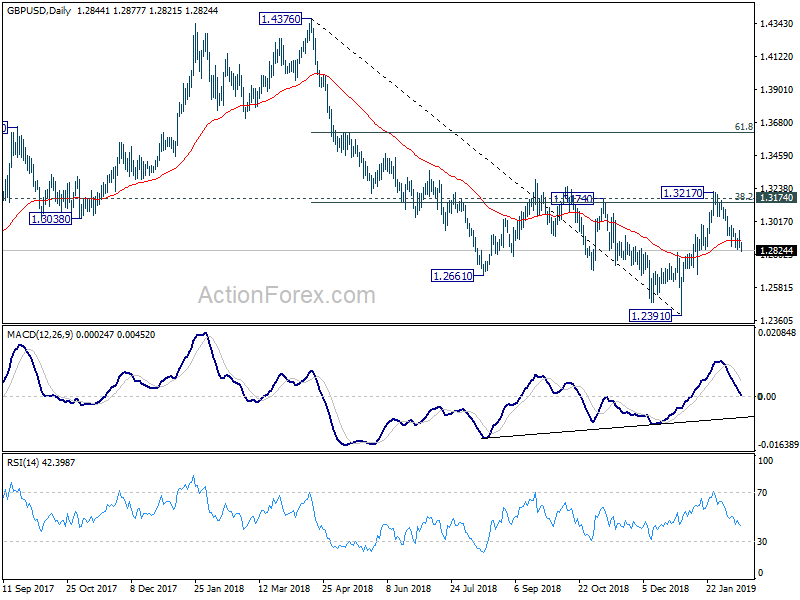Screen dimensions: 800x600
Task: Select the 1.23910 low price label
Action: click(x=651, y=316)
